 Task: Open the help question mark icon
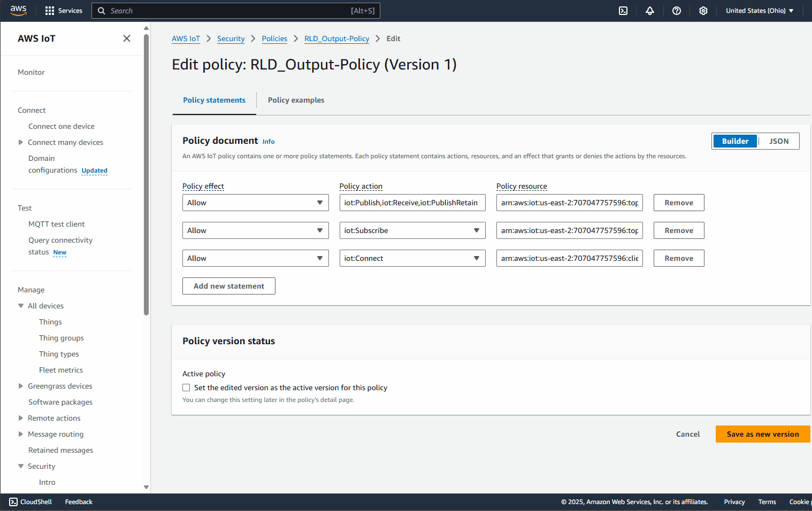(x=677, y=11)
